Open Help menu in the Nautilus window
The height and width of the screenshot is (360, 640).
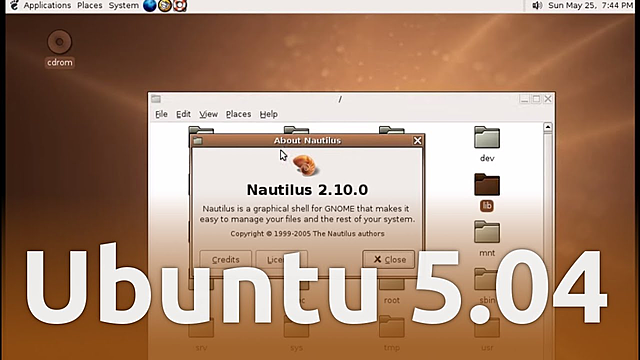click(x=269, y=114)
